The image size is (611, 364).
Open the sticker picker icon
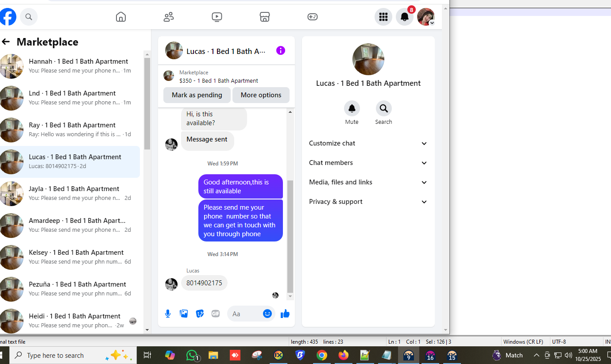[x=200, y=314]
